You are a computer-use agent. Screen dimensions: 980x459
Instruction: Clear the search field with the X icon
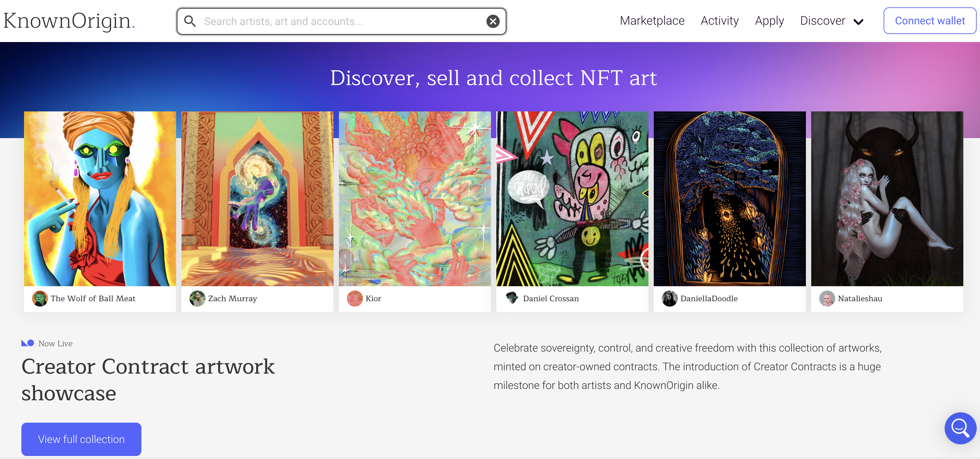(493, 21)
